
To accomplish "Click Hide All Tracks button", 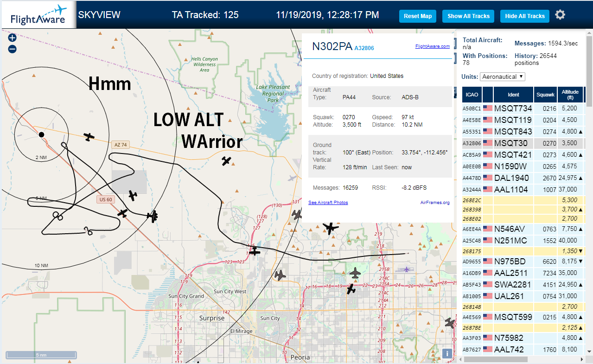I will tap(525, 16).
